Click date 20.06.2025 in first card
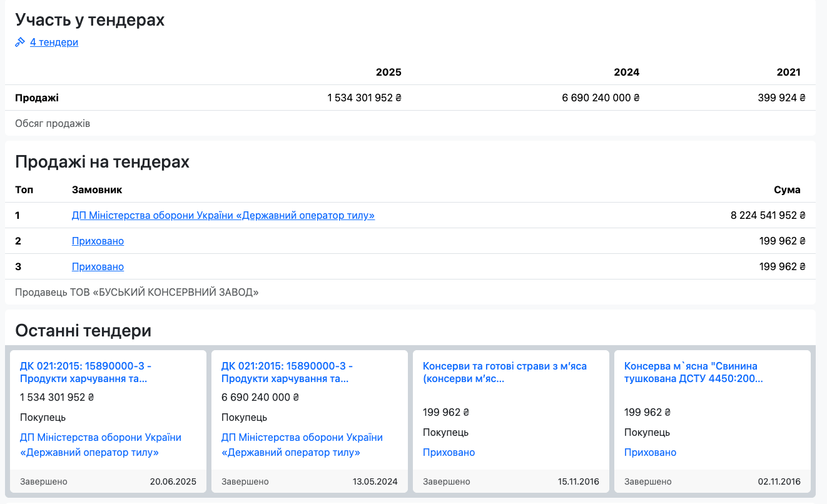Screen dimensions: 827x504 coord(173,481)
